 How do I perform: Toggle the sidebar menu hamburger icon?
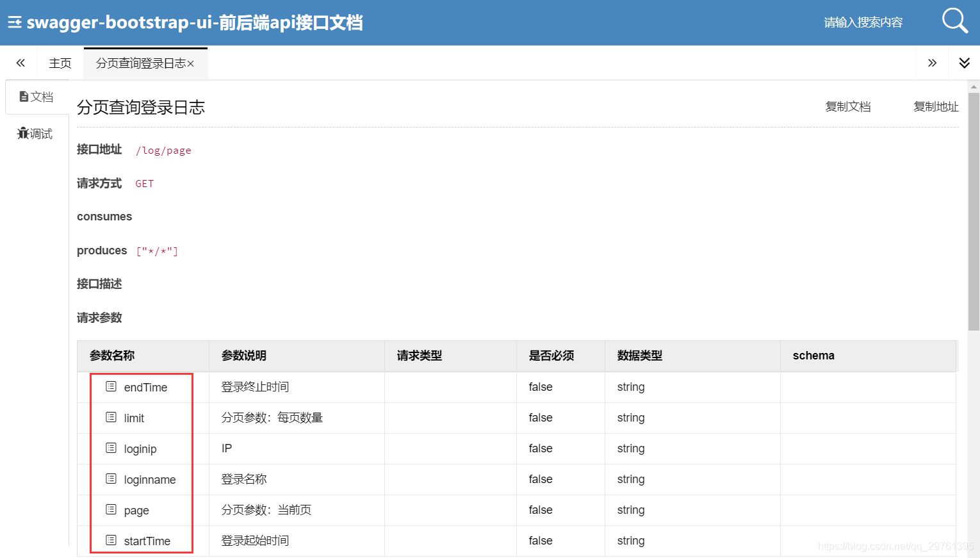15,22
